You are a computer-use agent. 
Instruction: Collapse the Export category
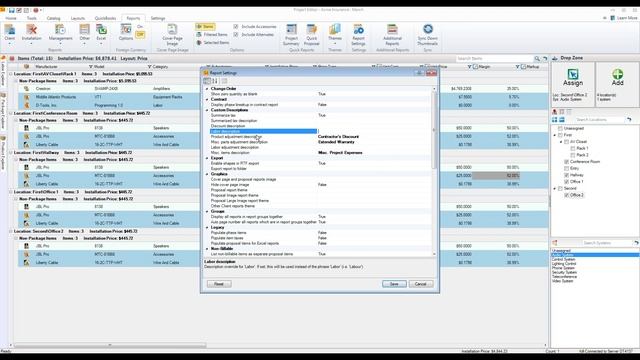[207, 158]
